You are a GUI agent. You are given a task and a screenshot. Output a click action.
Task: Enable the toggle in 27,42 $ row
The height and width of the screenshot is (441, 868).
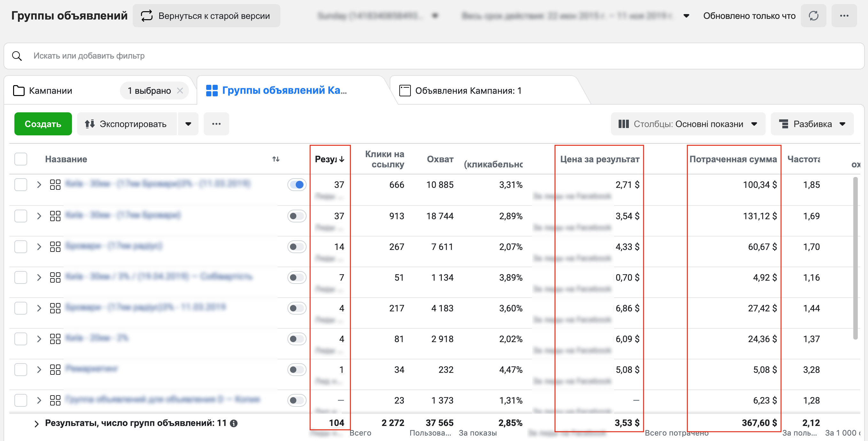tap(297, 308)
